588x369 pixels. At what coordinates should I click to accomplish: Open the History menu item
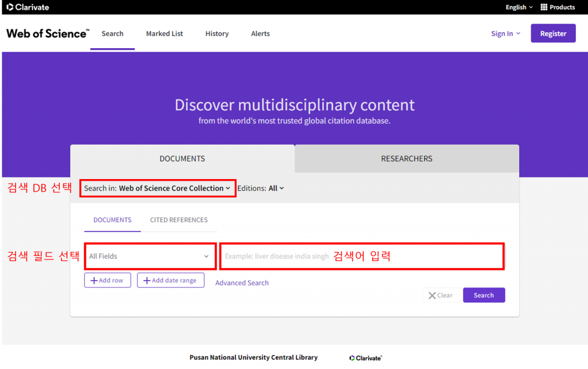(x=216, y=33)
